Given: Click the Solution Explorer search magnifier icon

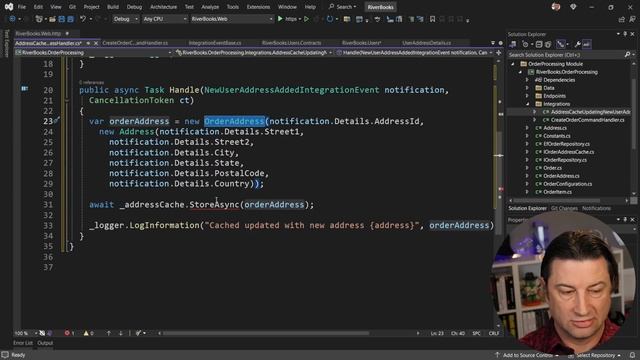Looking at the screenshot, I should pos(627,55).
